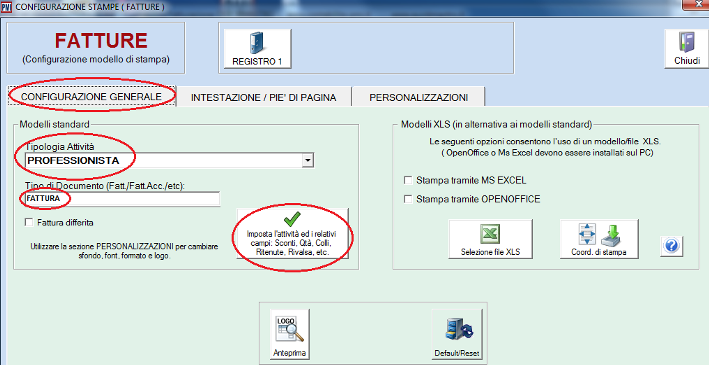Enable the Fattura differita checkbox
709x365 pixels.
coord(29,223)
